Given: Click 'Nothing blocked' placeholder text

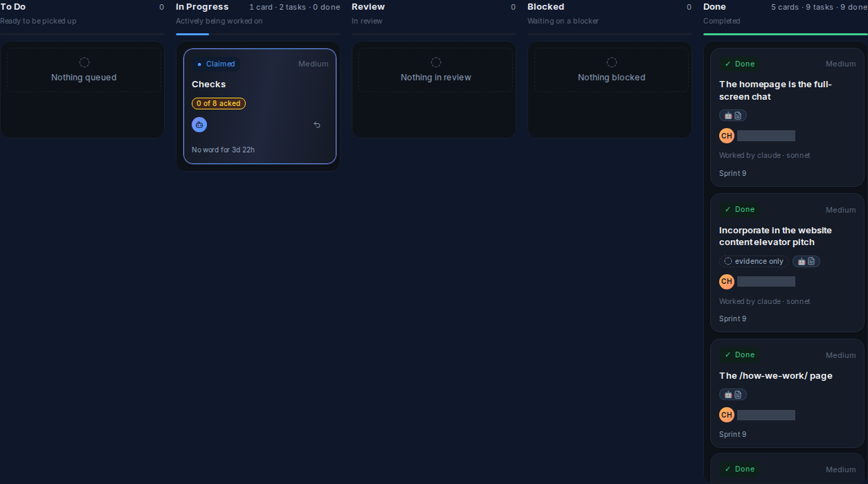Looking at the screenshot, I should (612, 78).
